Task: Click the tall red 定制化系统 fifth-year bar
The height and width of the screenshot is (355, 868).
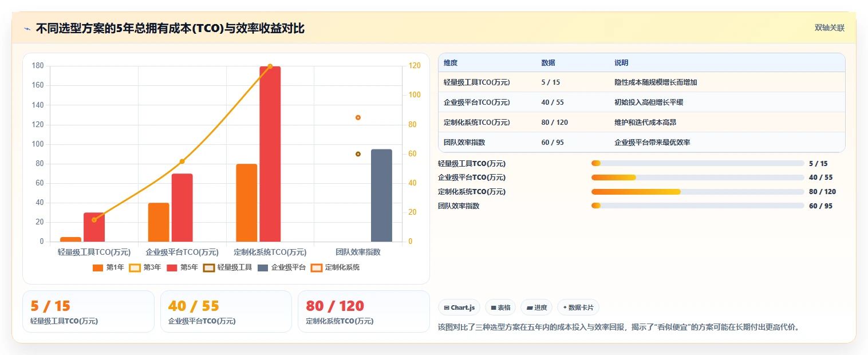Action: coord(270,154)
